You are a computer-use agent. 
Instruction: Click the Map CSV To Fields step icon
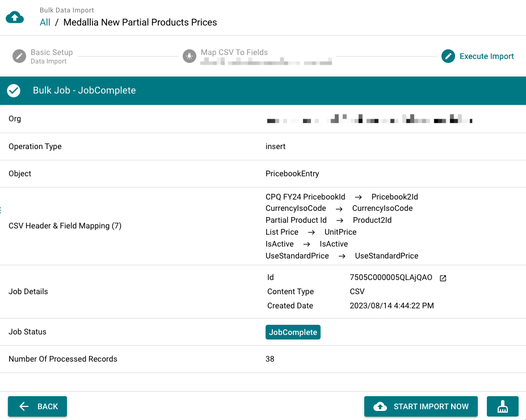189,56
